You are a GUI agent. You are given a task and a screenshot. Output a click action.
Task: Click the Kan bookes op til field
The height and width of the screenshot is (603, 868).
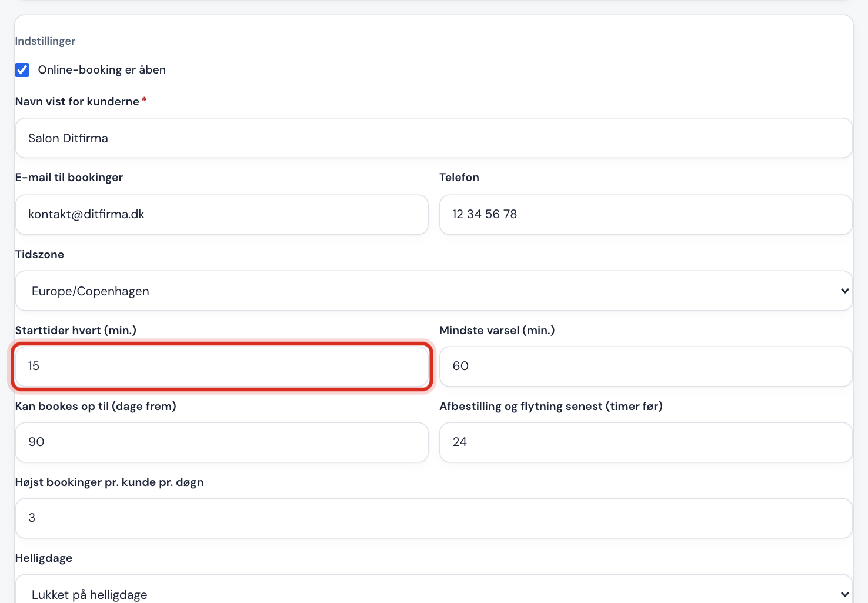[x=222, y=442]
